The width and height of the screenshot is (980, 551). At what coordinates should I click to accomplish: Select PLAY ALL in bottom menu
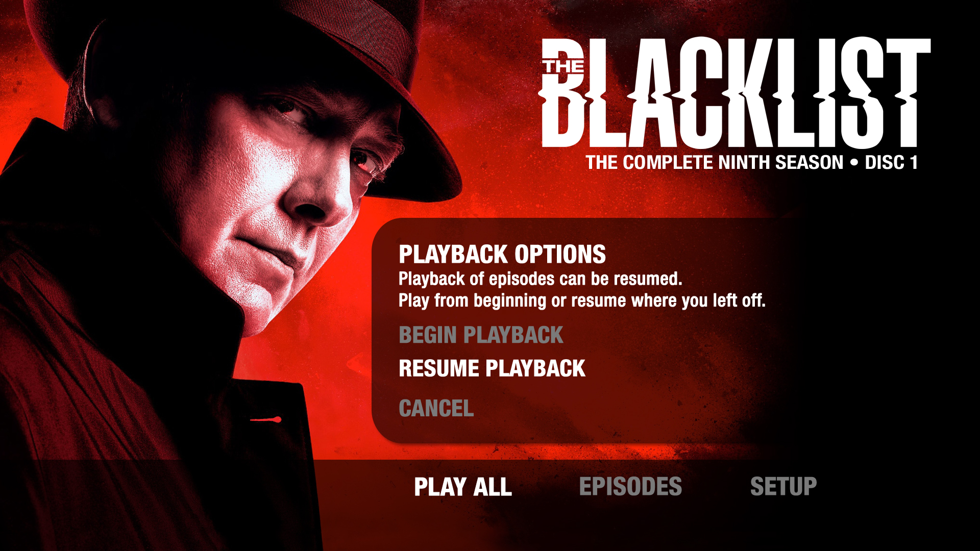point(463,487)
